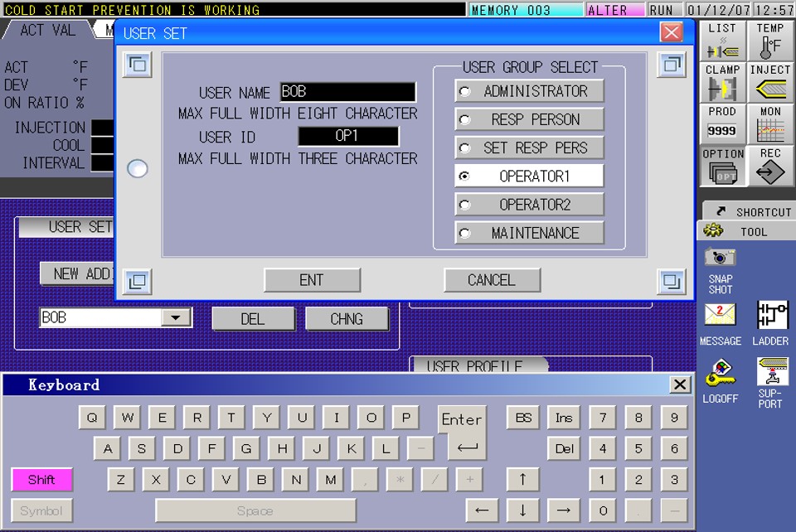Viewport: 796px width, 532px height.
Task: Open the OPTION screen
Action: (x=721, y=166)
